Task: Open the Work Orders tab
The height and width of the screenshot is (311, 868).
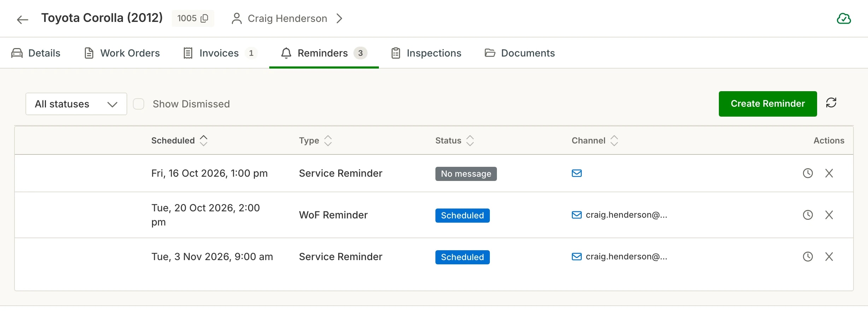Action: [x=122, y=53]
